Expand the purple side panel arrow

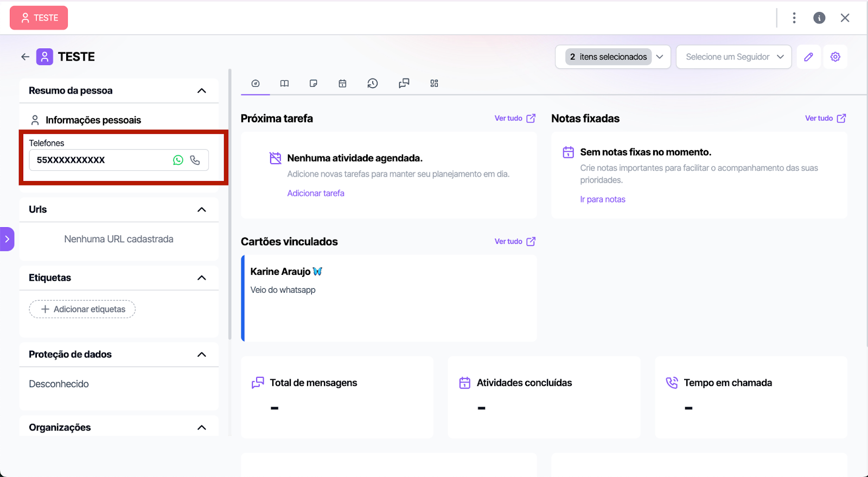[7, 239]
